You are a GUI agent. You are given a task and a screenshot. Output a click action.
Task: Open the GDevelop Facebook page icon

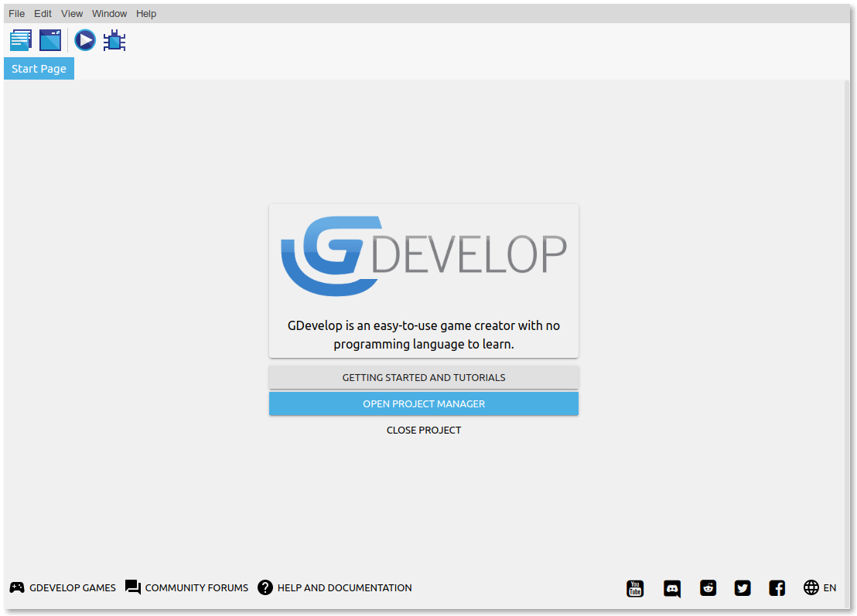pos(777,588)
